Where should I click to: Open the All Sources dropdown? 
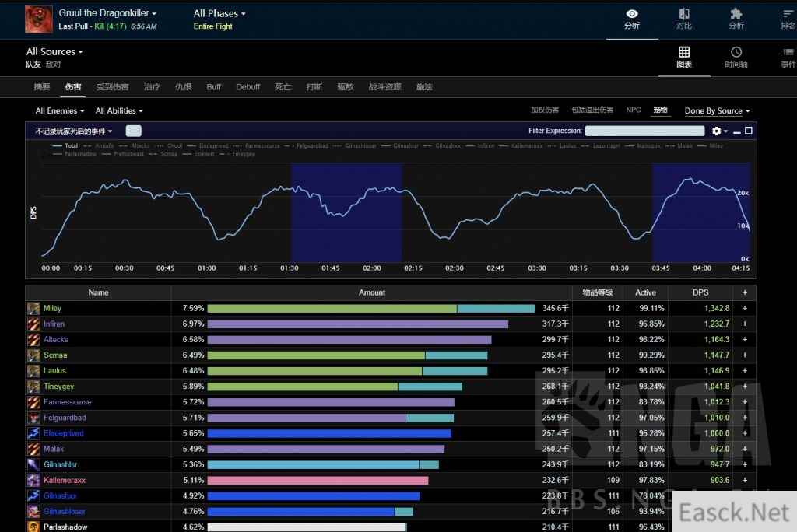[54, 52]
